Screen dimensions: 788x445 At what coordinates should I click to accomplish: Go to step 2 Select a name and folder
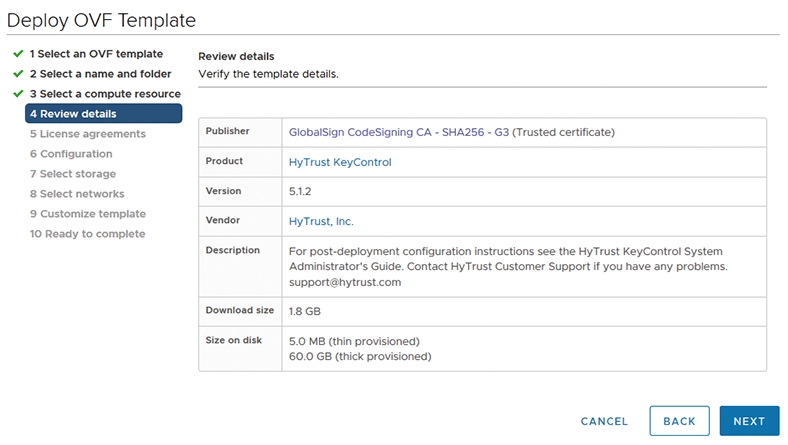point(101,74)
